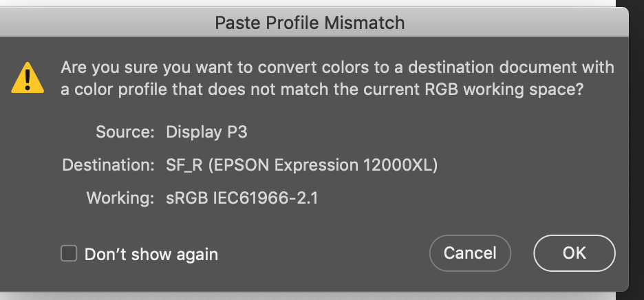Click the Source label
The width and height of the screenshot is (644, 300).
click(x=125, y=132)
